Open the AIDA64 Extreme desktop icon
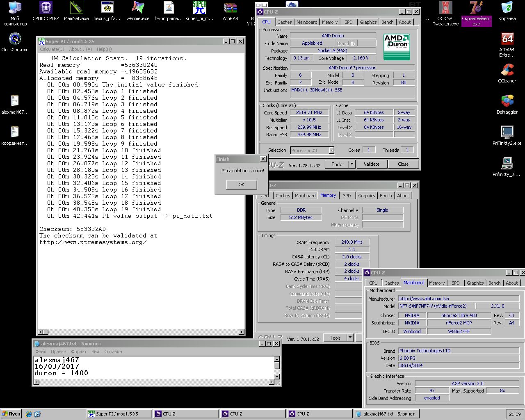The width and height of the screenshot is (525, 420). coord(507,45)
